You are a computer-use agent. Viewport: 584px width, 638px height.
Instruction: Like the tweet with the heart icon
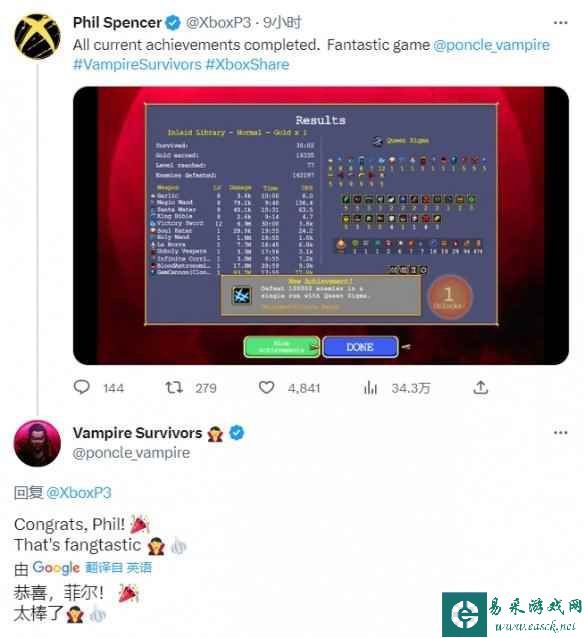[267, 387]
